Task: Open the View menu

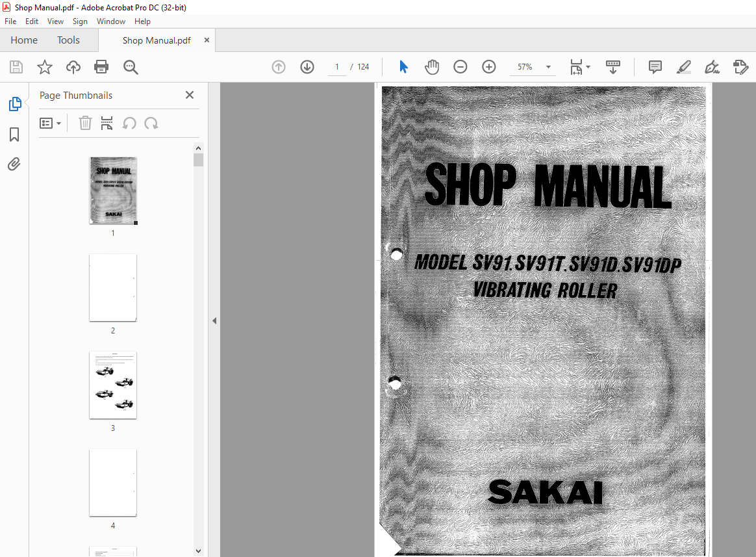Action: coord(55,21)
